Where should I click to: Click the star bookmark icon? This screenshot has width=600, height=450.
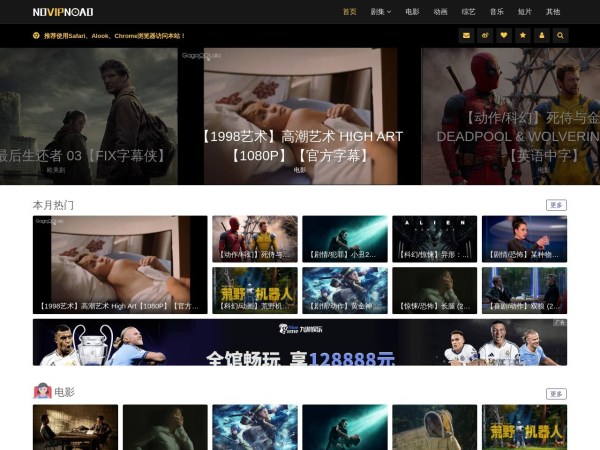click(x=523, y=35)
